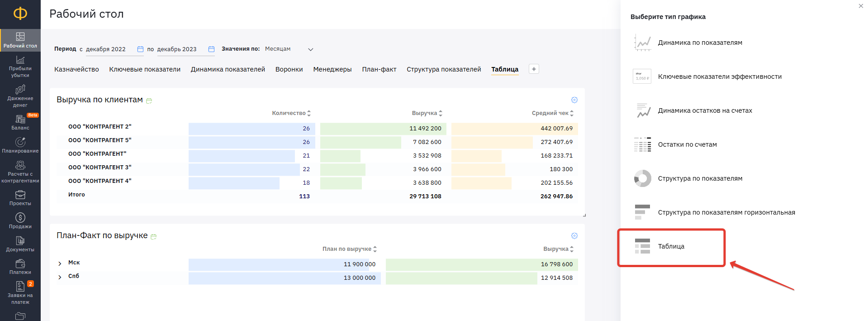
Task: Open calendar picker for start date декабря 2022
Action: click(140, 49)
